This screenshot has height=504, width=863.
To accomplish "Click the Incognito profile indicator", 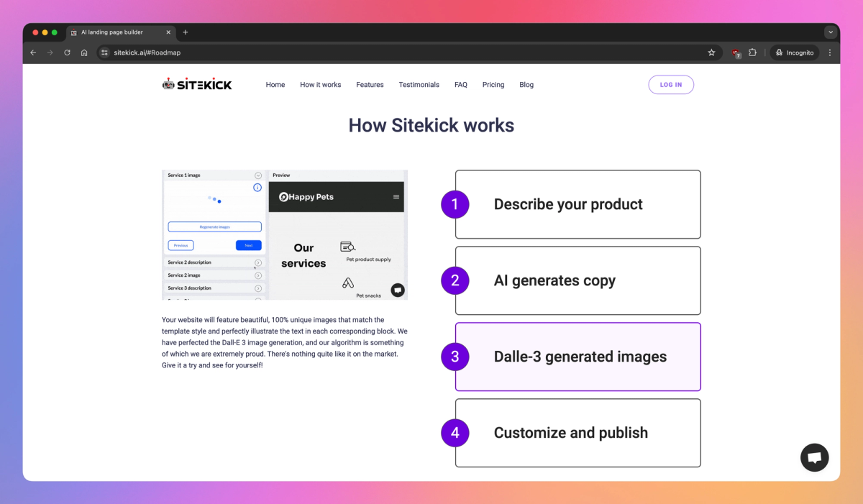I will 795,52.
